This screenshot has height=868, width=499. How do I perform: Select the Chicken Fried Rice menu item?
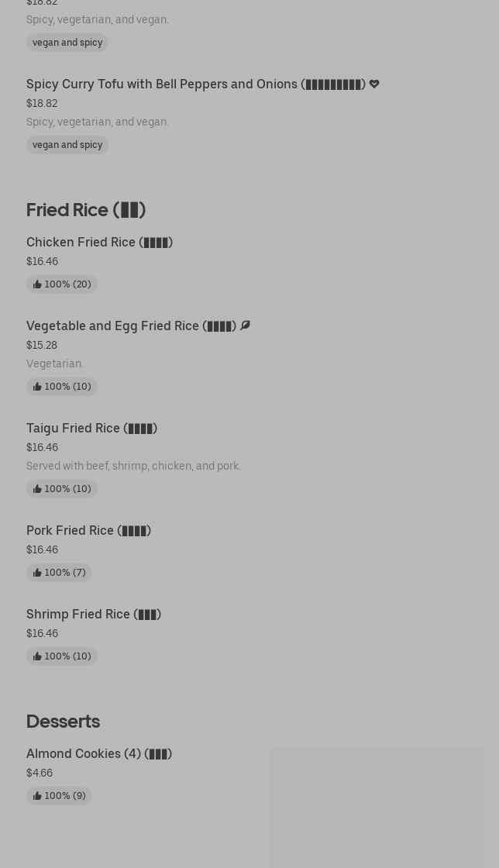click(x=99, y=242)
